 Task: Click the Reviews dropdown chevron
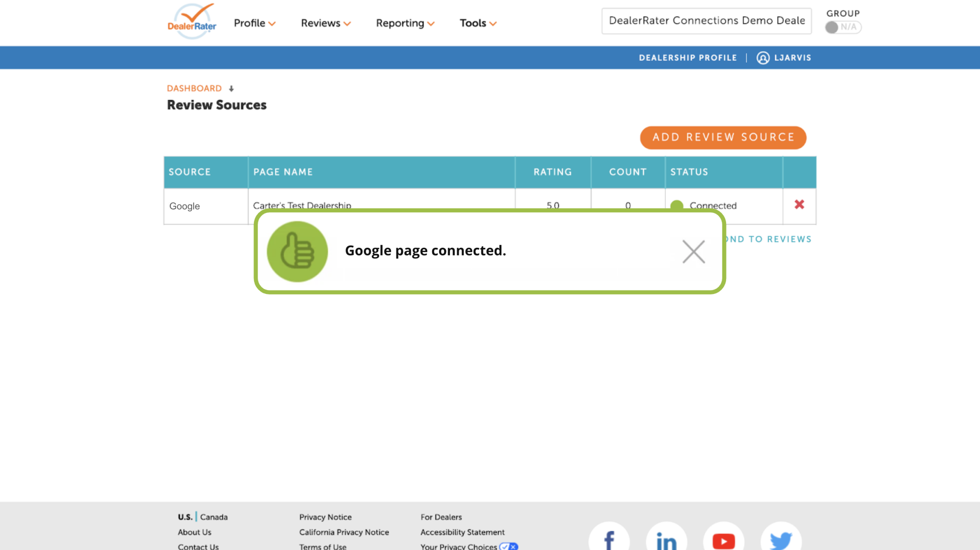click(347, 24)
